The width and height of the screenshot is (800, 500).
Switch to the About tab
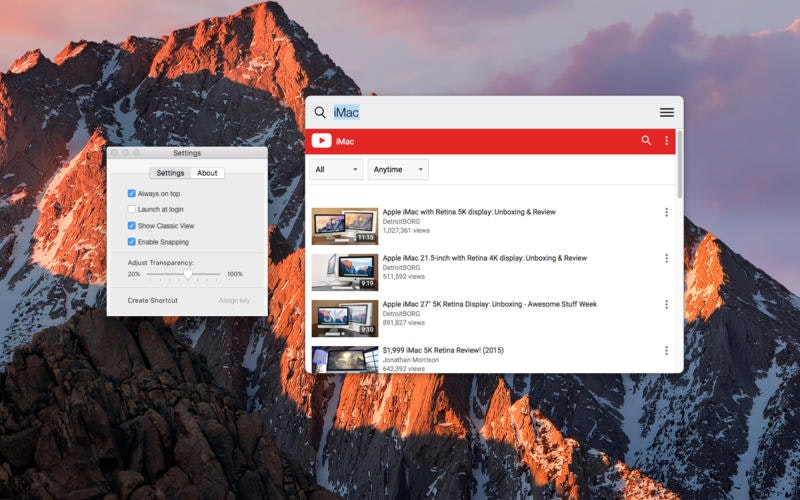tap(207, 173)
